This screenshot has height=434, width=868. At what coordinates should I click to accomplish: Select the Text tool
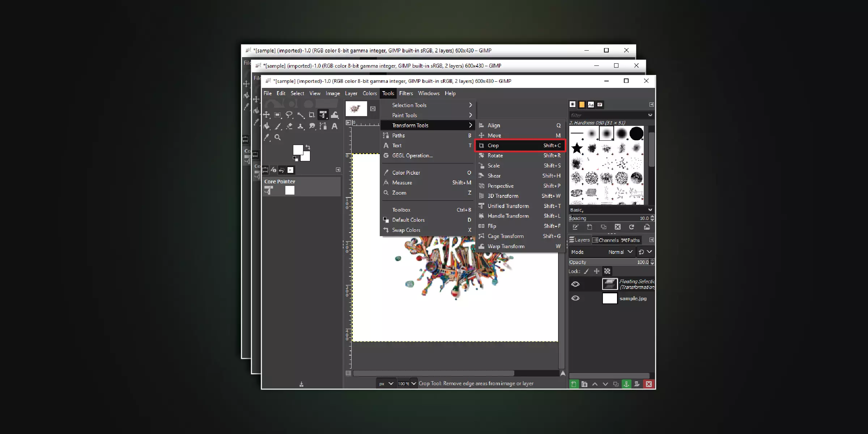[x=397, y=145]
